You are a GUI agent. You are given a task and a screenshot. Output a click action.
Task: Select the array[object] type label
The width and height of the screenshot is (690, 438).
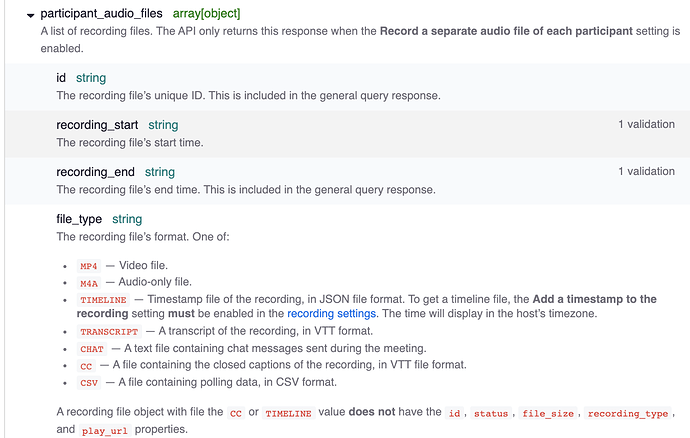206,14
